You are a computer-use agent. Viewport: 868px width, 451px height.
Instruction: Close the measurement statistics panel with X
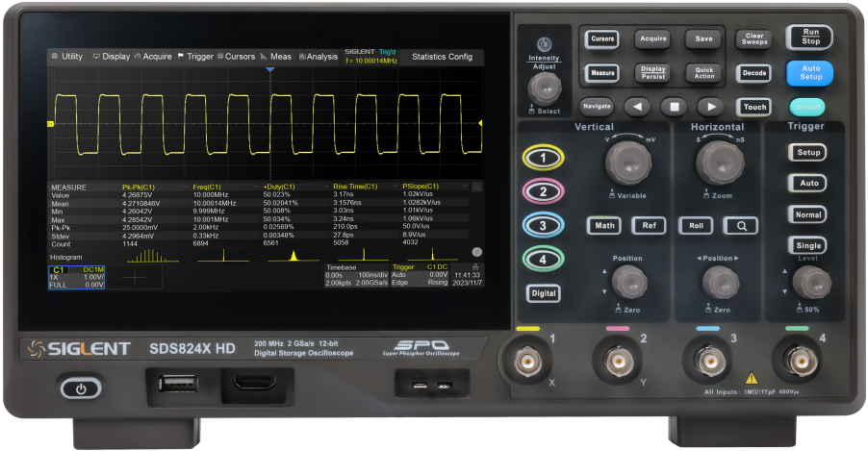coord(476,188)
